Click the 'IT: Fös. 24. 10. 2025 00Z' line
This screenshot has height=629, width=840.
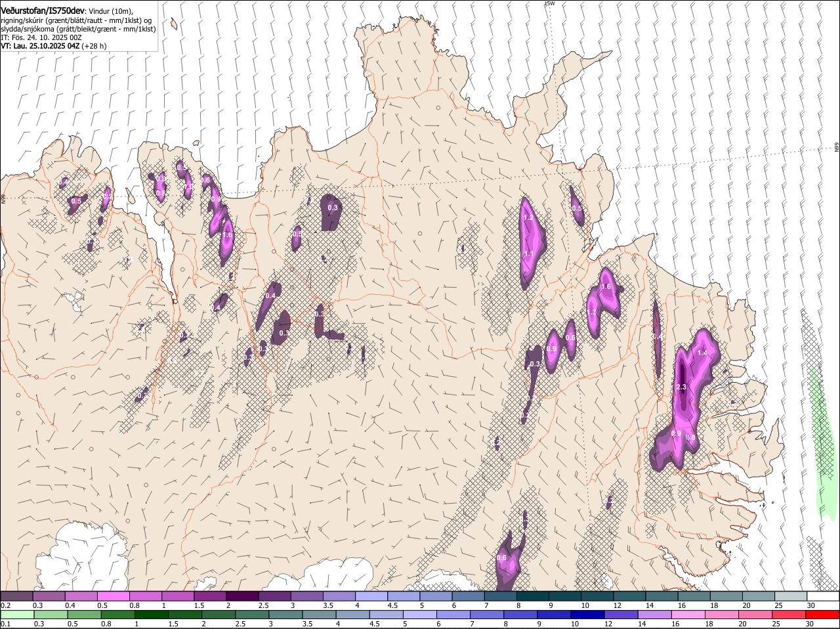41,37
